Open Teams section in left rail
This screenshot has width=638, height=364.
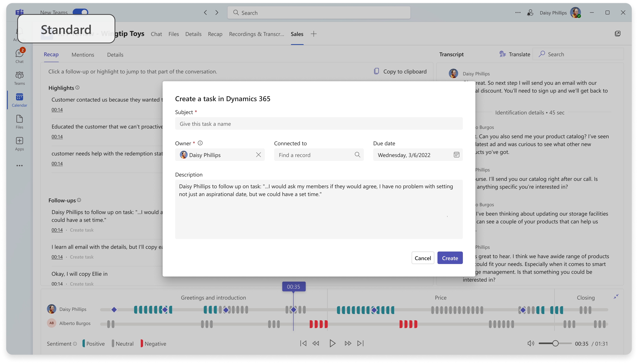point(19,78)
